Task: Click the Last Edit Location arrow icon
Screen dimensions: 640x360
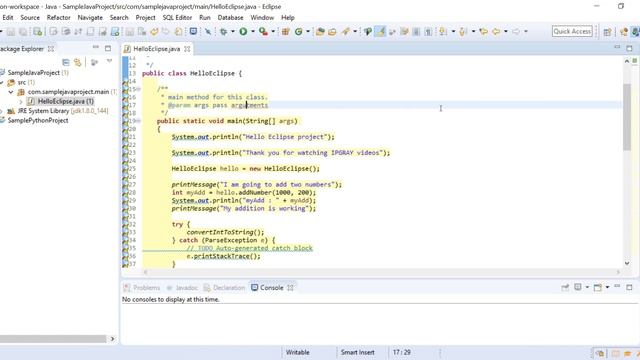Action: coord(483,31)
